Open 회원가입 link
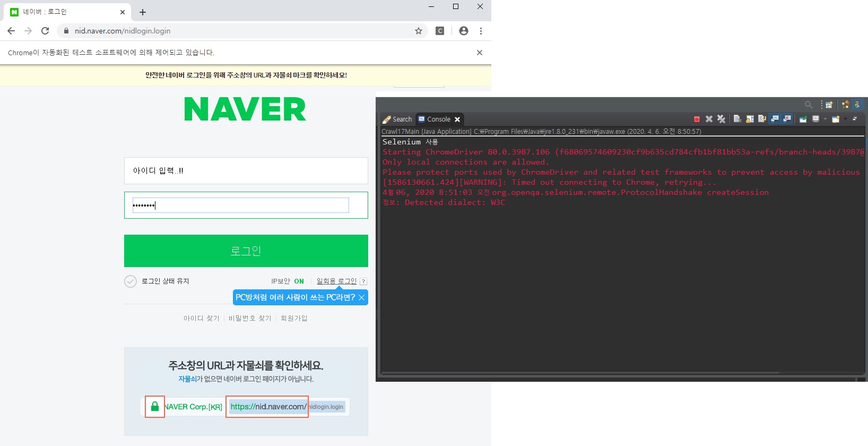 tap(294, 318)
